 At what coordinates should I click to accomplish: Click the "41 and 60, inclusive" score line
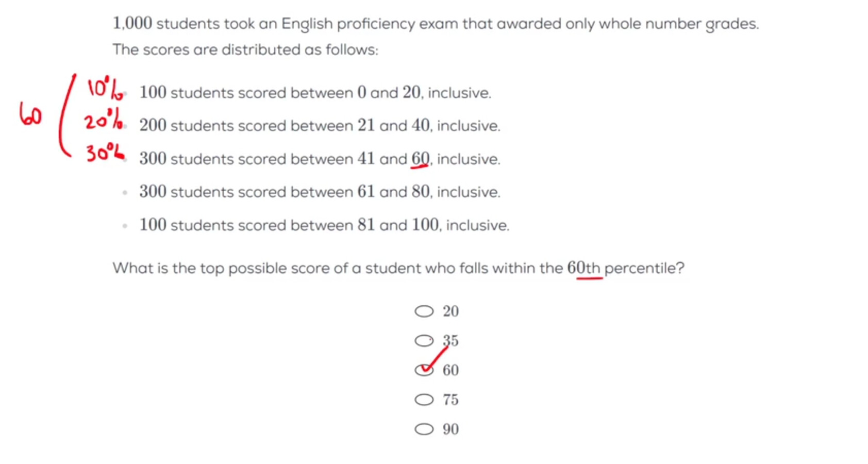coord(320,159)
